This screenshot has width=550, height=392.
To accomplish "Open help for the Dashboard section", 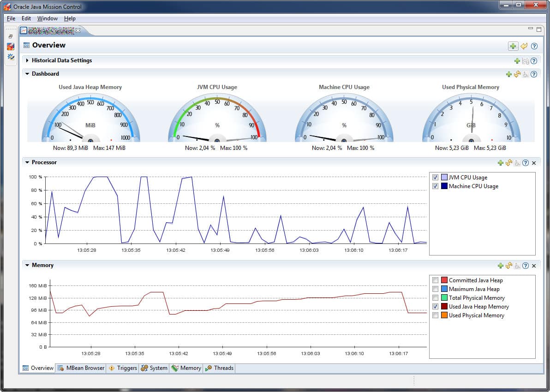I will [x=534, y=74].
